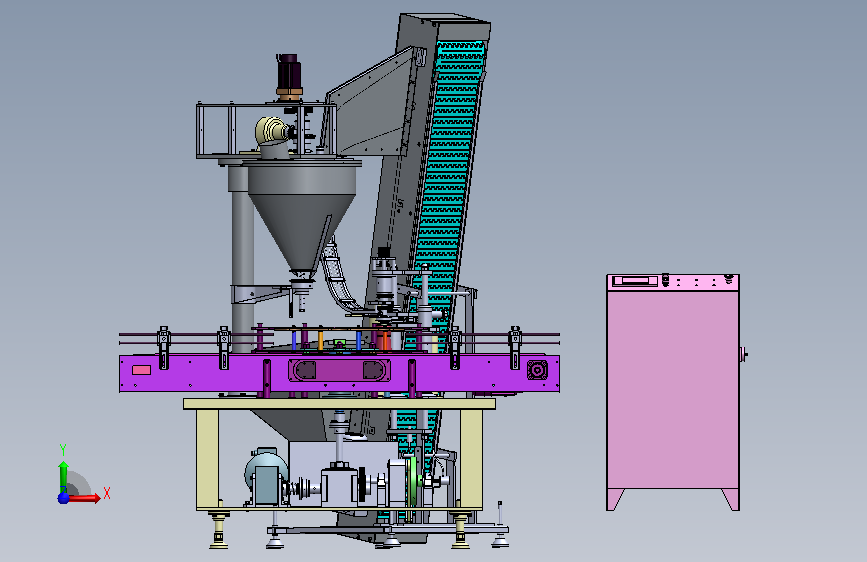The image size is (867, 562).
Task: Select the oval window on the conveyor panel
Action: point(339,370)
